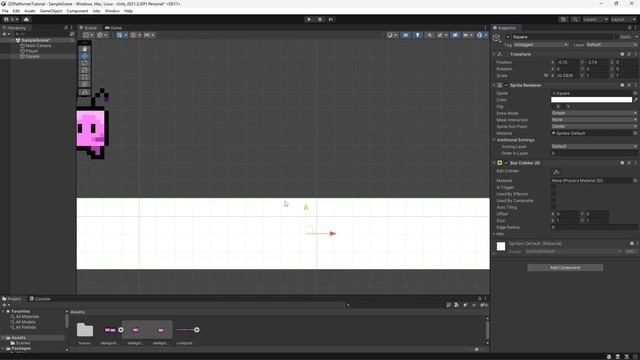This screenshot has width=640, height=360.
Task: Open the Draw Mode dropdown
Action: 594,113
